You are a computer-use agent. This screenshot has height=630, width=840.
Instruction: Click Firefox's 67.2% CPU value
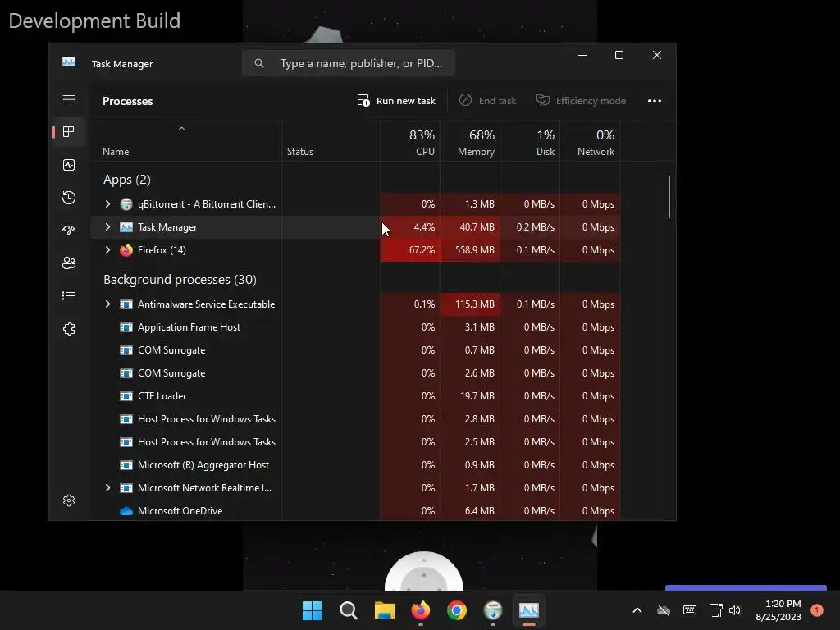[x=422, y=250]
